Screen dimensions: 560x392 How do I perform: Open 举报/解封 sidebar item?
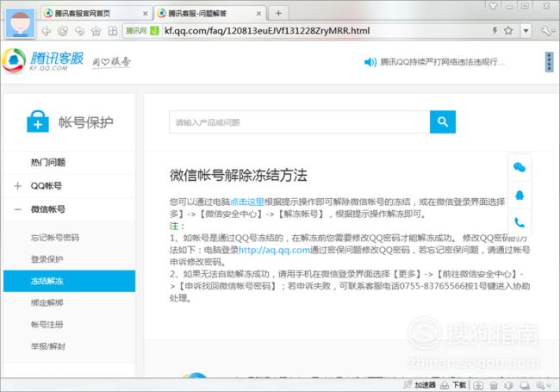point(48,346)
